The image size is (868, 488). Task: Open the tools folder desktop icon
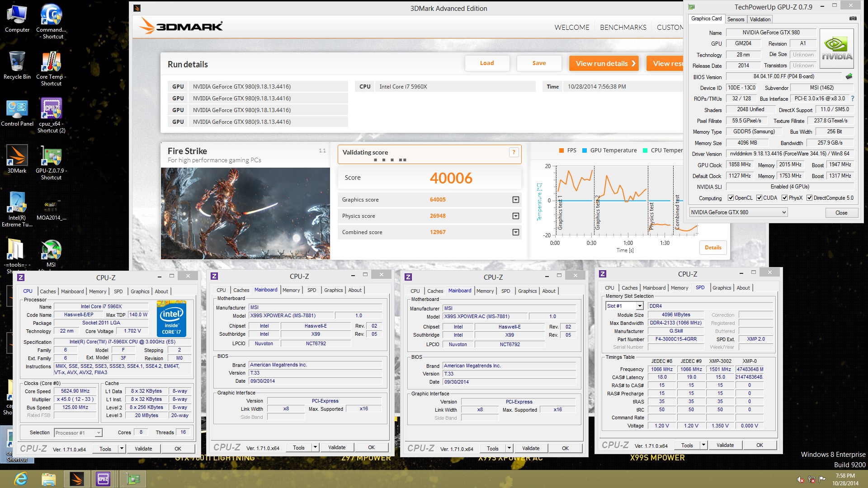16,254
